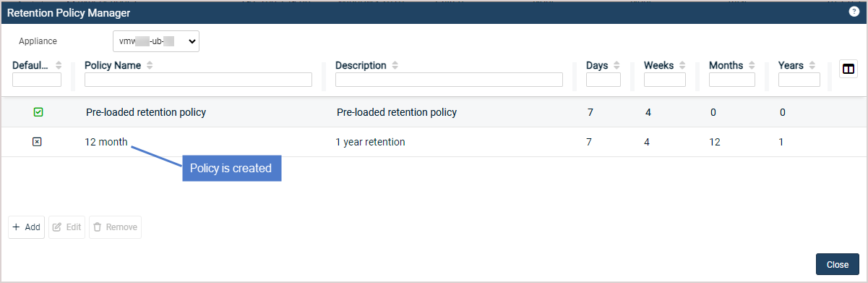Select the 12 month policy row
This screenshot has height=283, width=868.
[x=434, y=142]
